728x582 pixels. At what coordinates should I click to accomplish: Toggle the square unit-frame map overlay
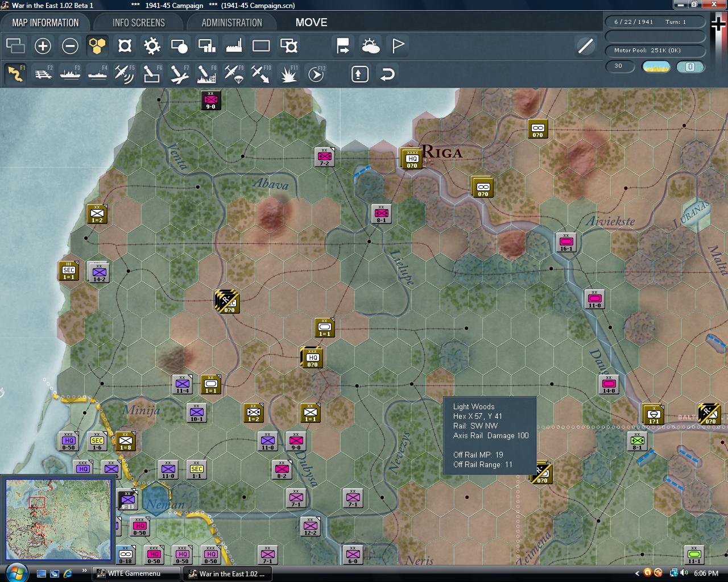pyautogui.click(x=125, y=46)
